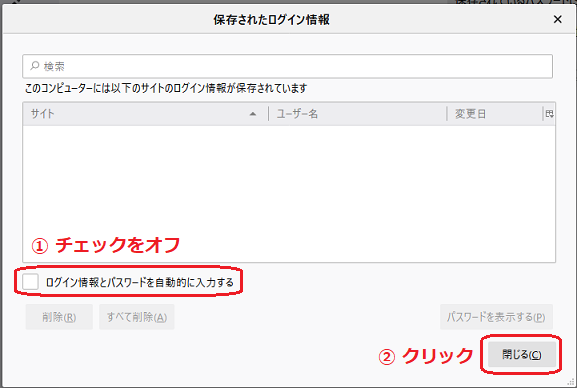Click the パスワードを表示する(P) button

click(496, 317)
